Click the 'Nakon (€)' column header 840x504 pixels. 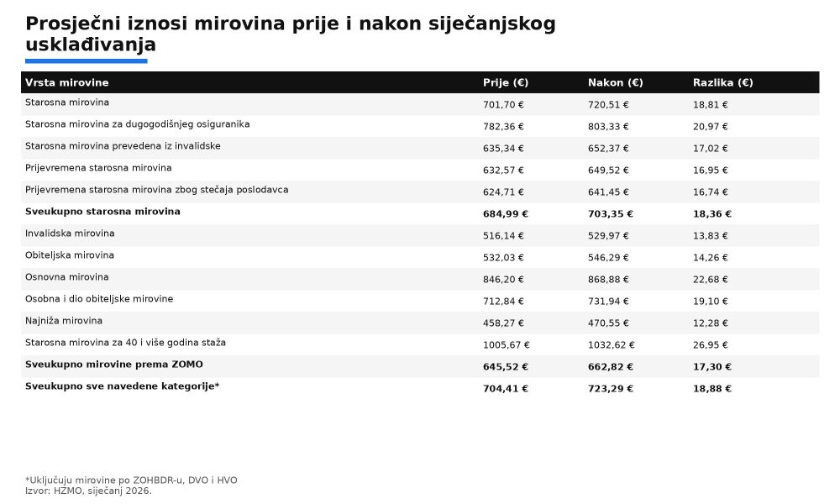coord(615,82)
